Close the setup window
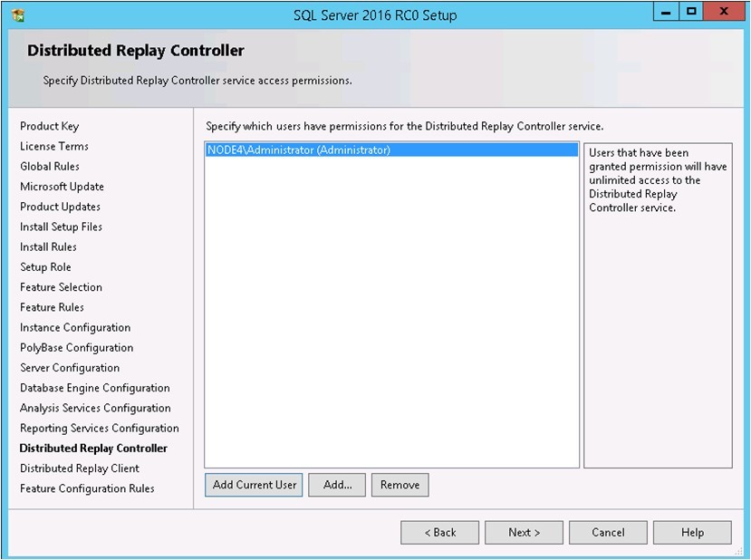This screenshot has height=560, width=751. 723,12
